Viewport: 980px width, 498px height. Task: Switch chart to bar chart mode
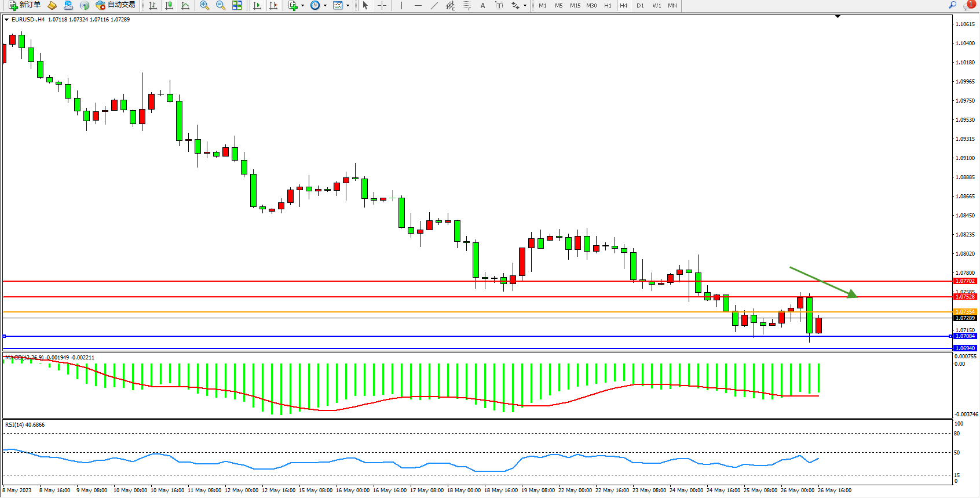coord(153,5)
